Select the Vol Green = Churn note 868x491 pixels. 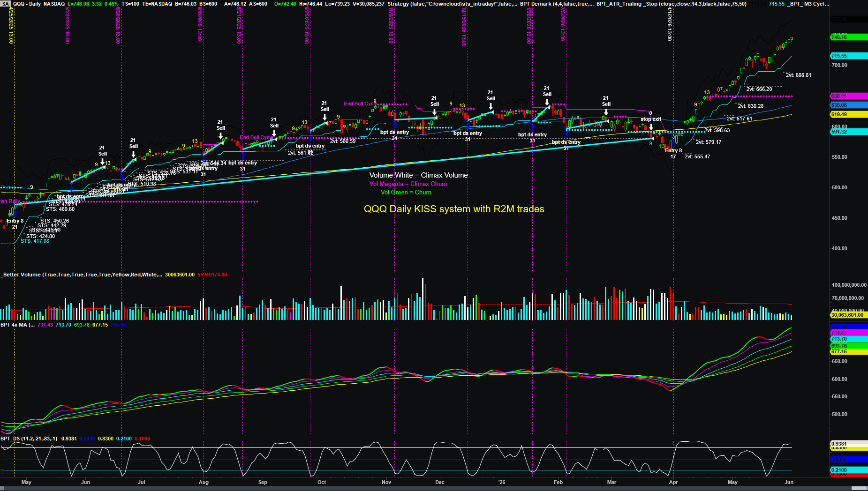406,193
